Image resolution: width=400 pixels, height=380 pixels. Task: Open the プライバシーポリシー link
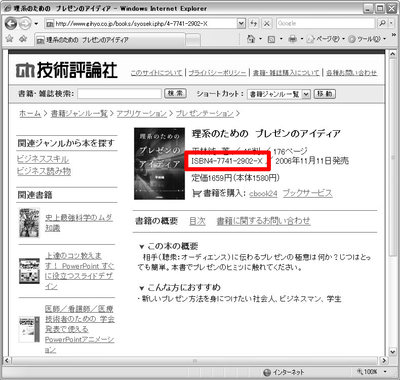(217, 73)
